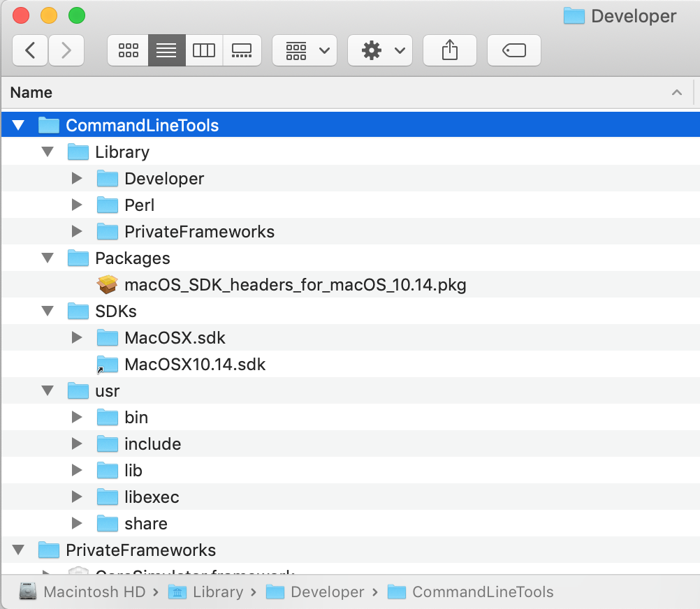700x609 pixels.
Task: Click Library in the path bar
Action: pos(217,592)
